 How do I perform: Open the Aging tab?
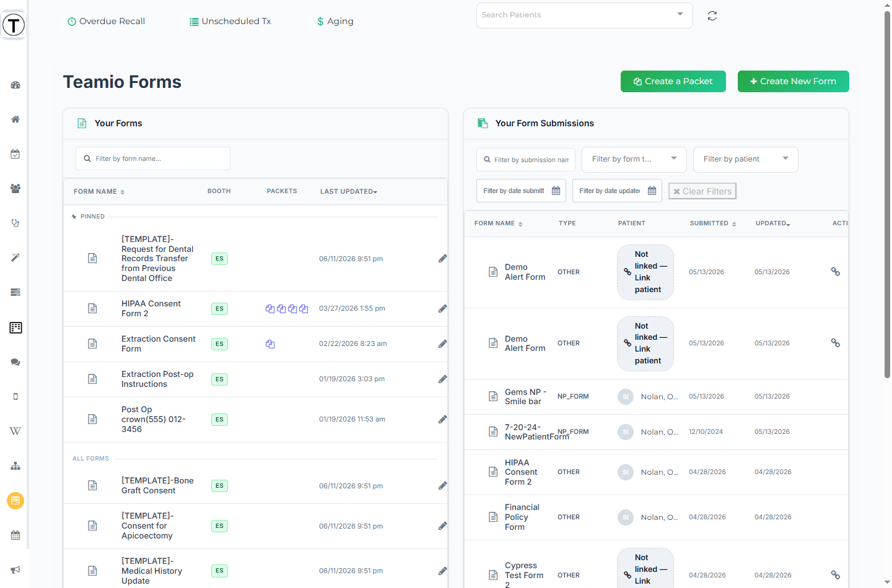click(335, 21)
